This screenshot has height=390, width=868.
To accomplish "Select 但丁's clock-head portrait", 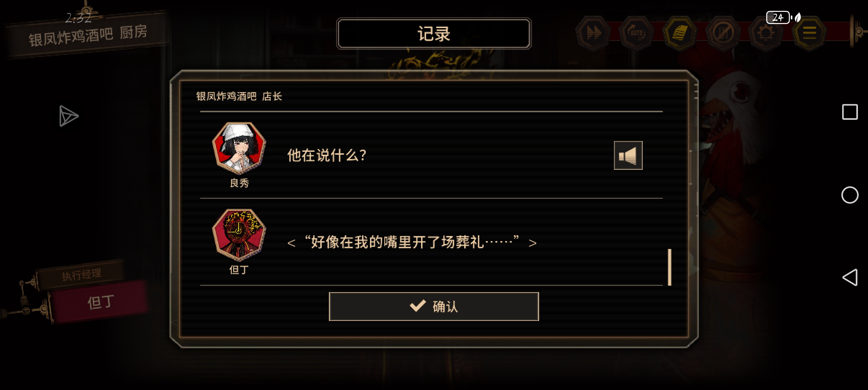I will pyautogui.click(x=239, y=235).
